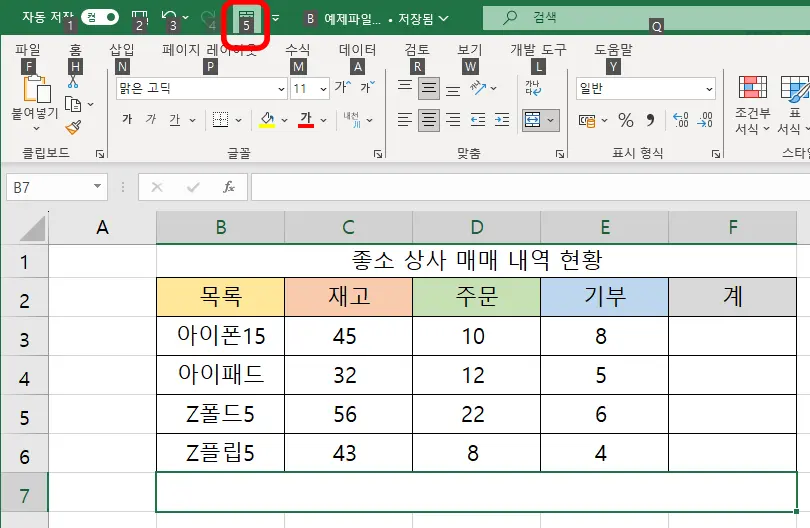
Task: Switch to the 삽입 tab
Action: [x=122, y=50]
